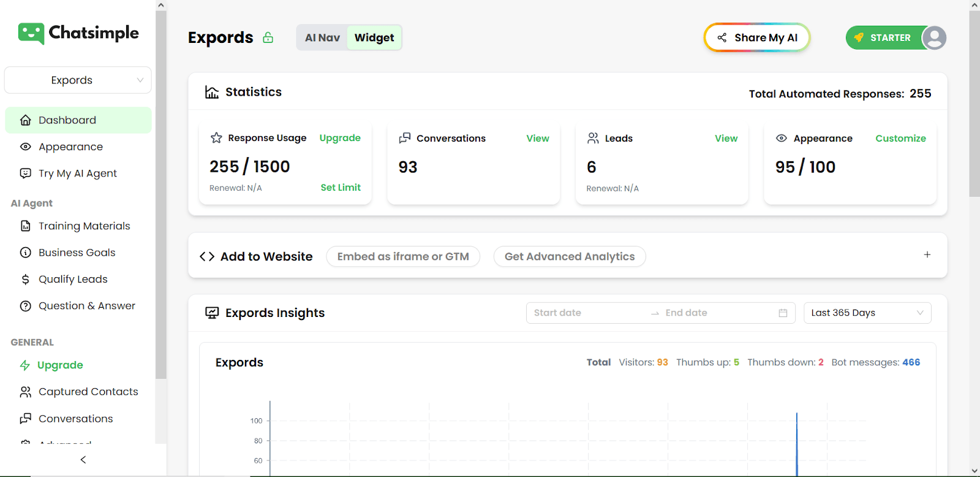This screenshot has width=980, height=477.
Task: Switch to AI Nav mode
Action: (322, 37)
